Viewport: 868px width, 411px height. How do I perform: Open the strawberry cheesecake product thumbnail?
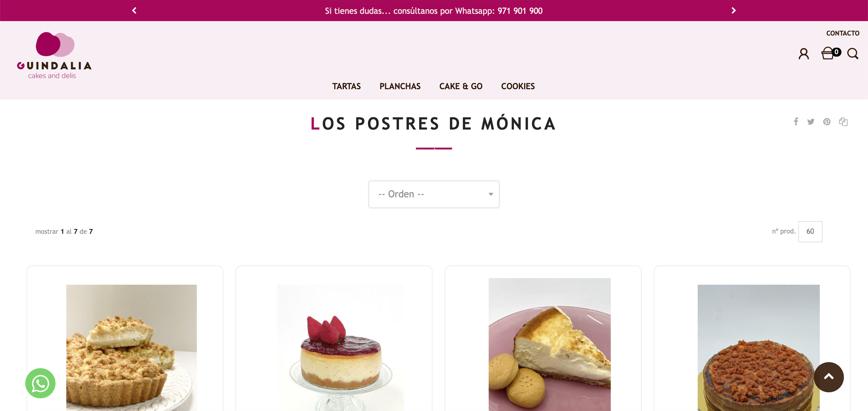pyautogui.click(x=340, y=348)
